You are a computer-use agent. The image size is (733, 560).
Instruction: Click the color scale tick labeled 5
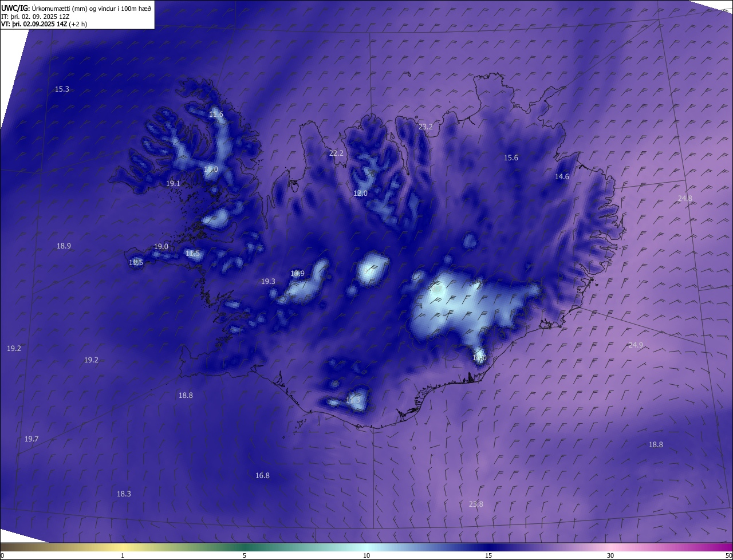pyautogui.click(x=245, y=555)
